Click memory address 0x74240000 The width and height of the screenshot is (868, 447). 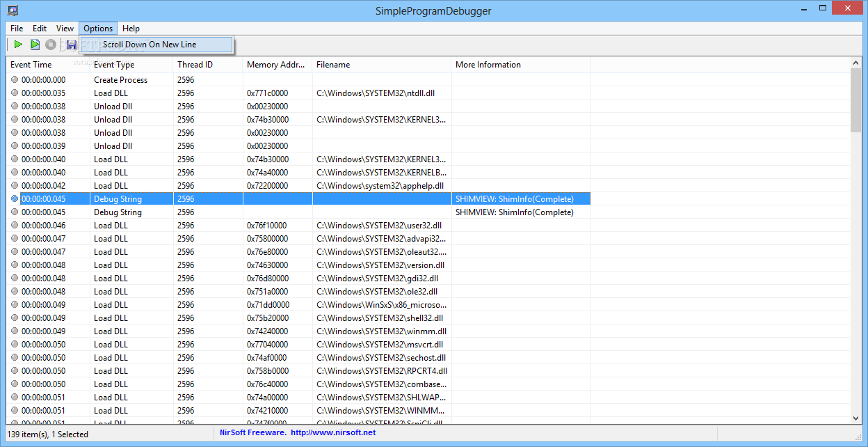pos(268,331)
